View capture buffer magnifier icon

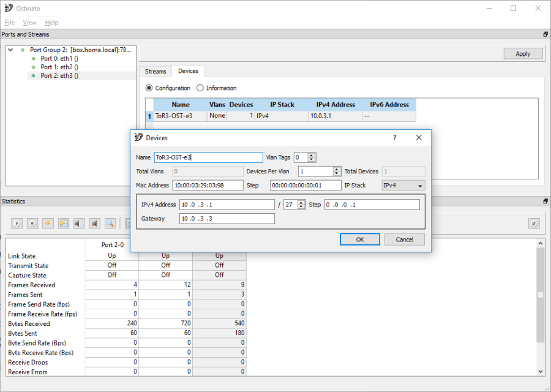[x=110, y=223]
